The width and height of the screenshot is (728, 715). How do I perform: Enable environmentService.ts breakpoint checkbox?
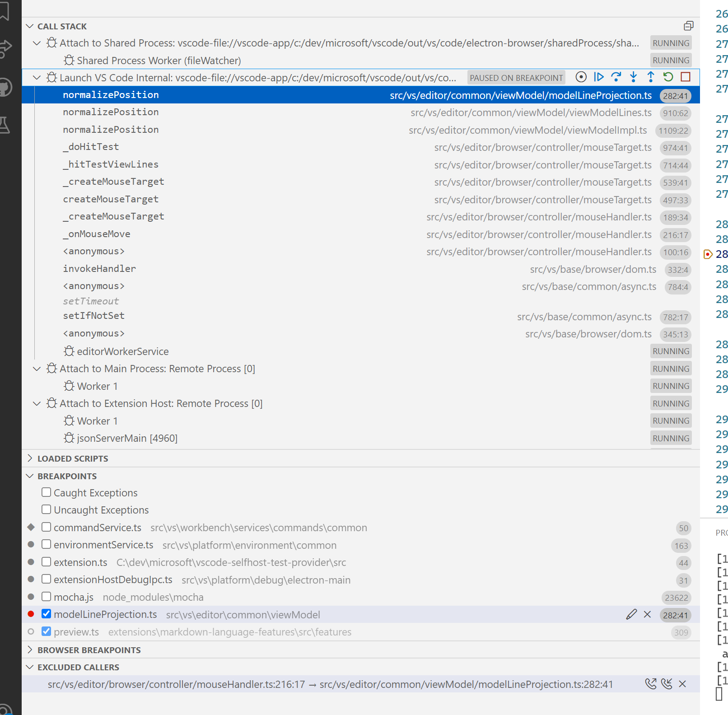click(x=46, y=544)
